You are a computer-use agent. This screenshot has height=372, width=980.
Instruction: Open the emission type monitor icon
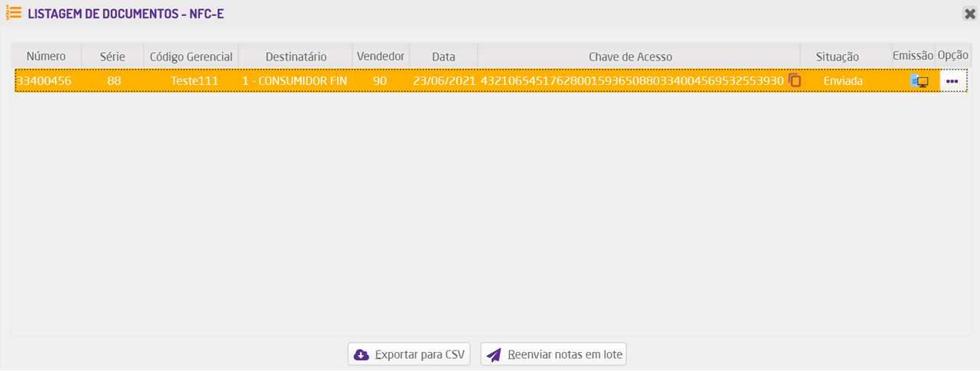[x=919, y=81]
